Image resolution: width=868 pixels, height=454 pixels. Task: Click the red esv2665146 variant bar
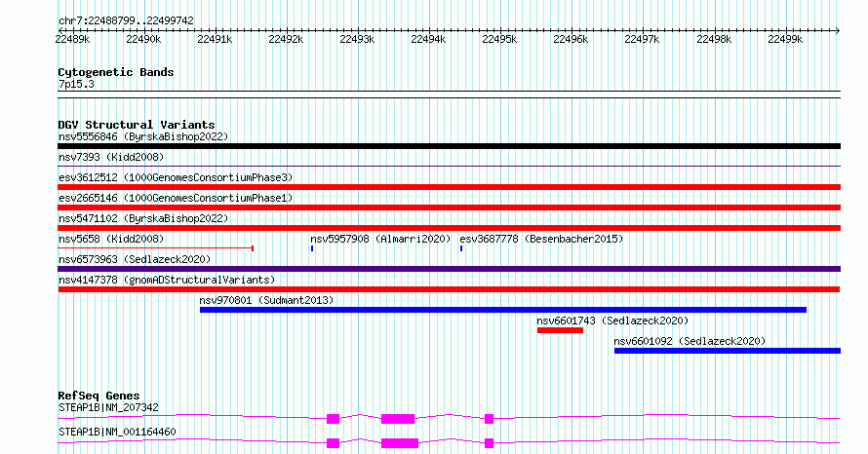pos(449,208)
